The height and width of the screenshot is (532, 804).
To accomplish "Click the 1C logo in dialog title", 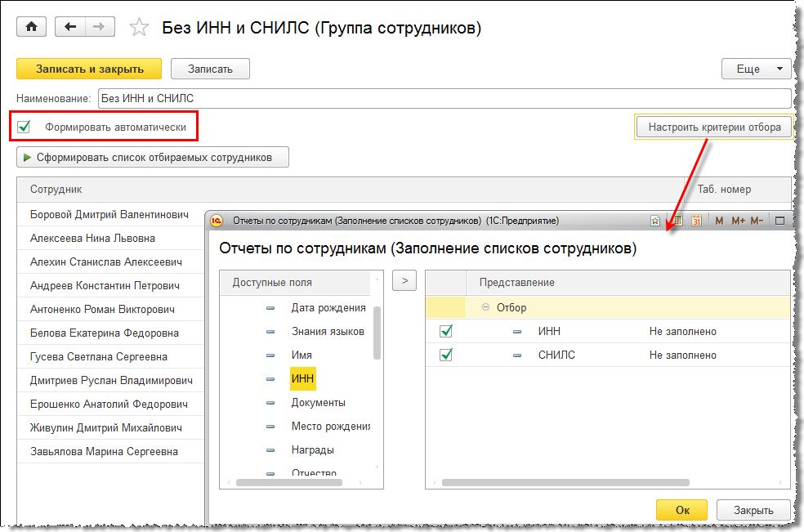I will (217, 221).
